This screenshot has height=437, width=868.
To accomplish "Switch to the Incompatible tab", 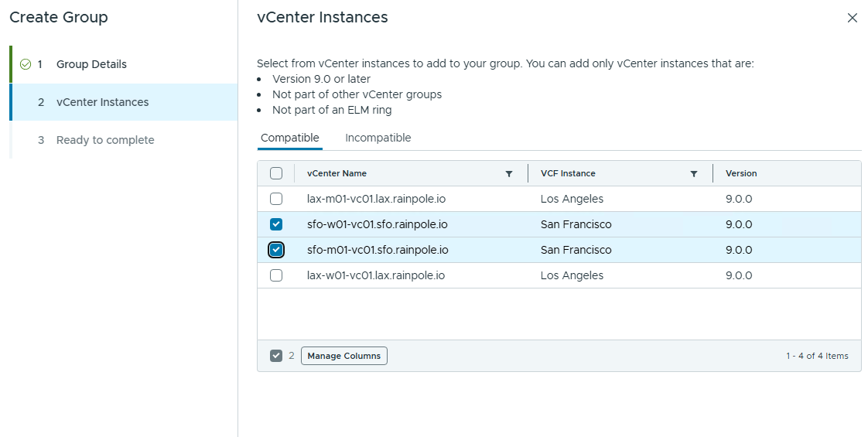I will pyautogui.click(x=378, y=138).
